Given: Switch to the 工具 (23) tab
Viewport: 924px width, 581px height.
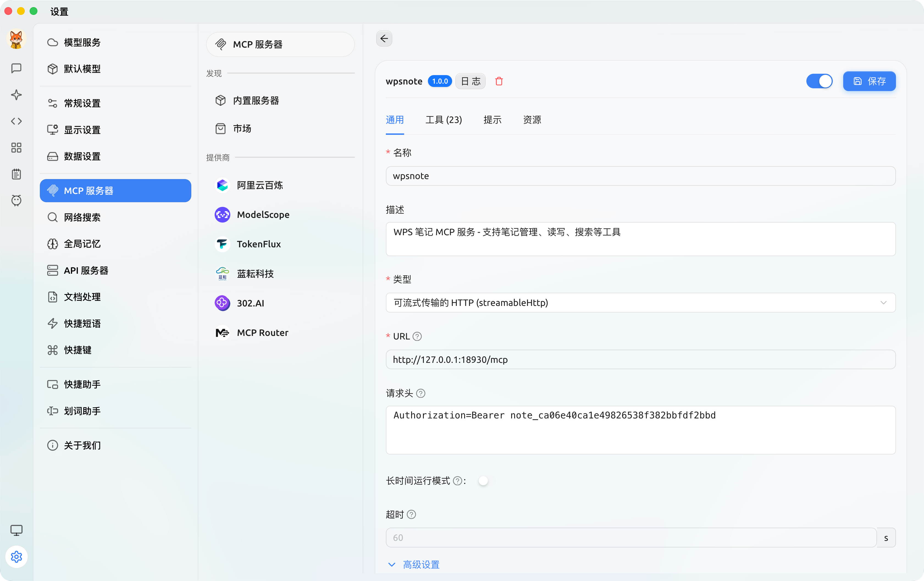Looking at the screenshot, I should (444, 120).
